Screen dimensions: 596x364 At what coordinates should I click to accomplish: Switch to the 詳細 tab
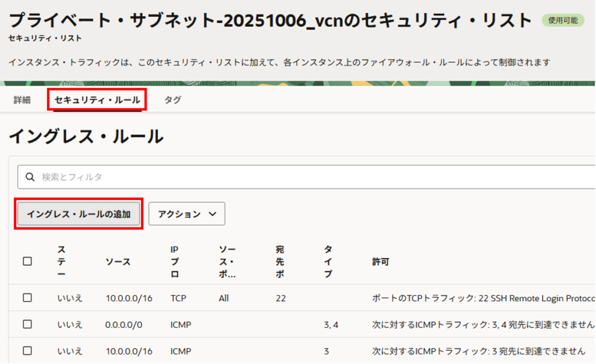click(x=22, y=100)
